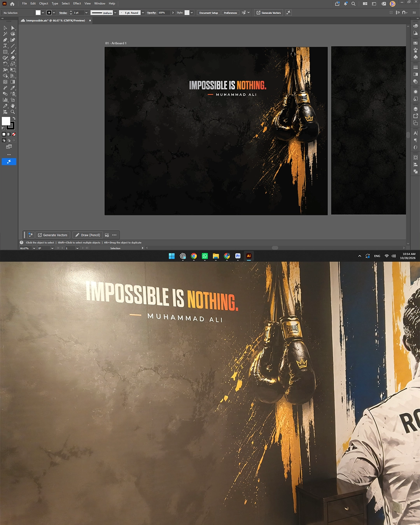Select the Curvature tool
The image size is (420, 525).
tap(13, 40)
